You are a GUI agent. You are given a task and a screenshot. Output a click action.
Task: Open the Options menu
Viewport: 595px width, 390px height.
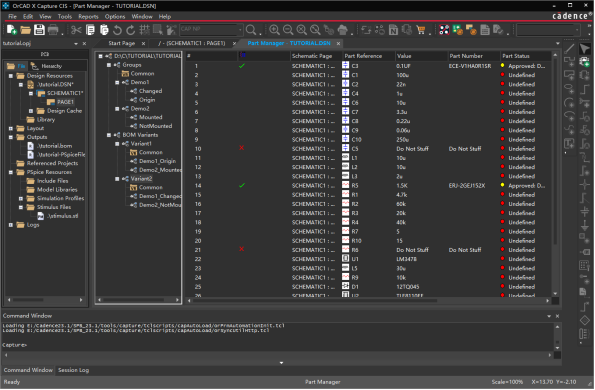pyautogui.click(x=115, y=16)
